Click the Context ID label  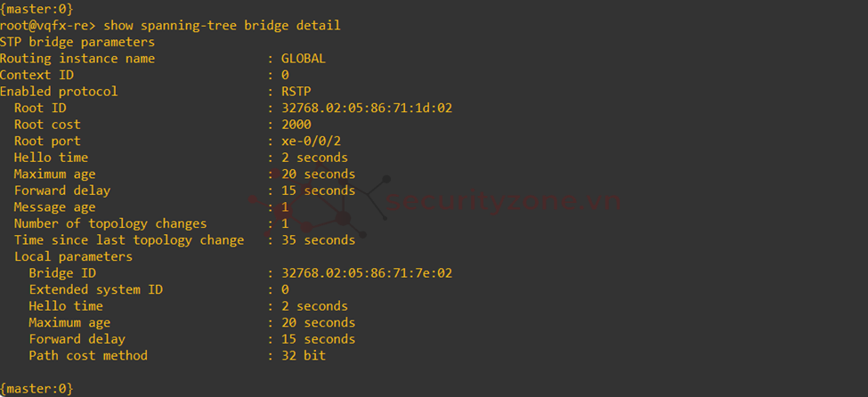pyautogui.click(x=37, y=75)
